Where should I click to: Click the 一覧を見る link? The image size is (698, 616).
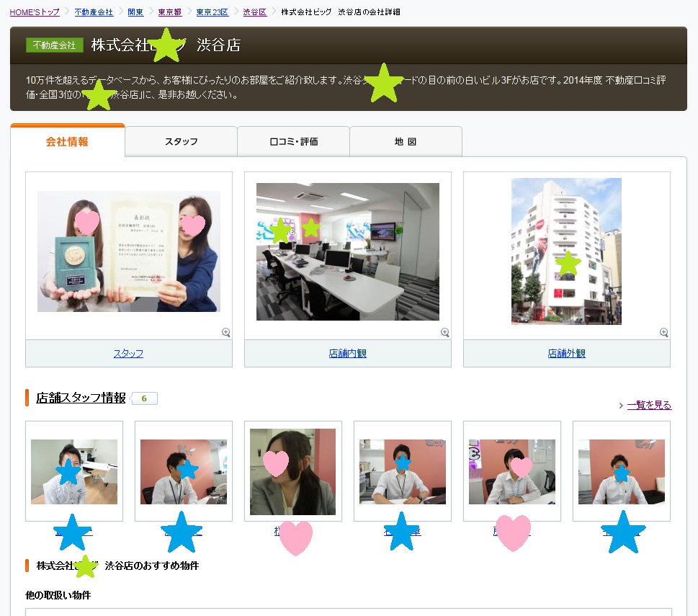click(x=649, y=405)
